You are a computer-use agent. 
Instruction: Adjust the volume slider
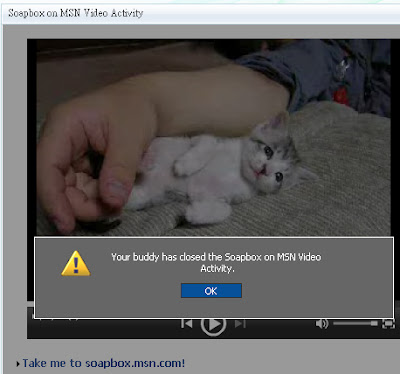coord(355,323)
